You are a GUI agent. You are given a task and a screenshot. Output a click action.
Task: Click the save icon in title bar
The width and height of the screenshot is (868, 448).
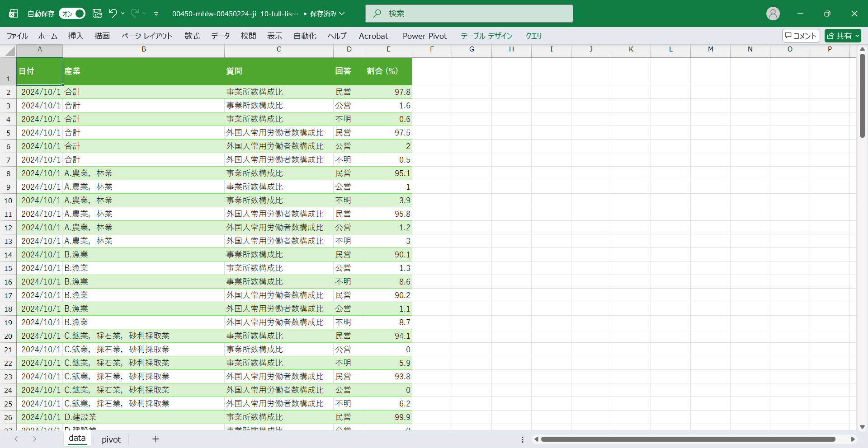[97, 14]
